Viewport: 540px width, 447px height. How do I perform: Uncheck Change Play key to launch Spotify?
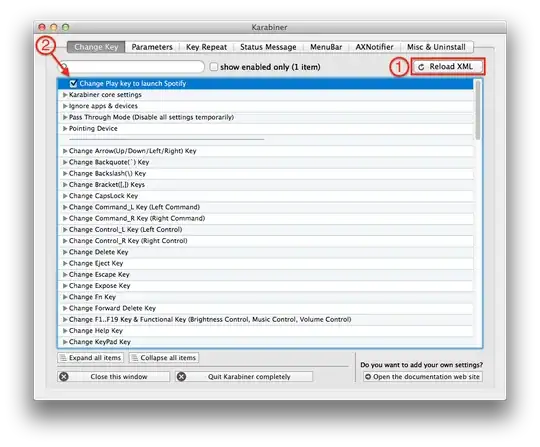[73, 83]
